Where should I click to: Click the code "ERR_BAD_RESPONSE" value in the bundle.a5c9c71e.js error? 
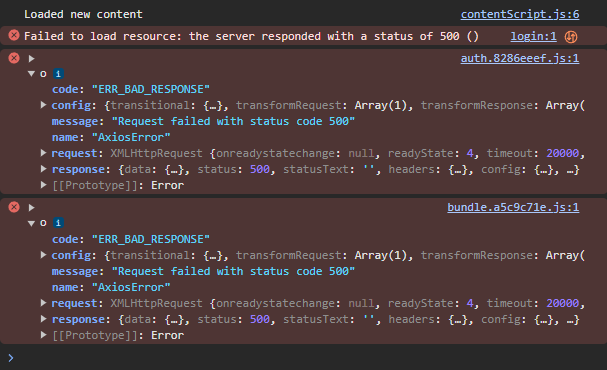pos(151,239)
